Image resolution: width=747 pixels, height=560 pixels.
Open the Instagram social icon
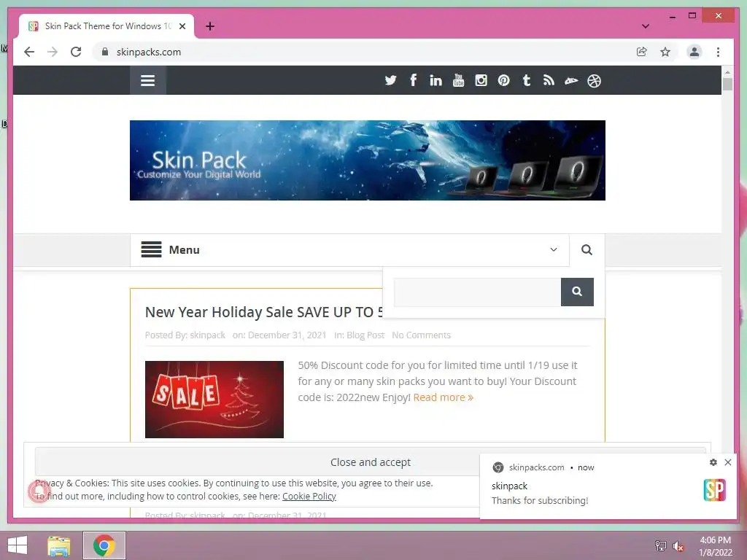point(481,80)
